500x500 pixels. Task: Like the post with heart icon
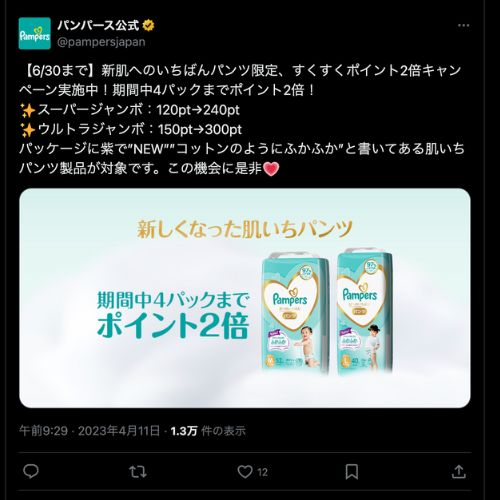click(x=245, y=472)
